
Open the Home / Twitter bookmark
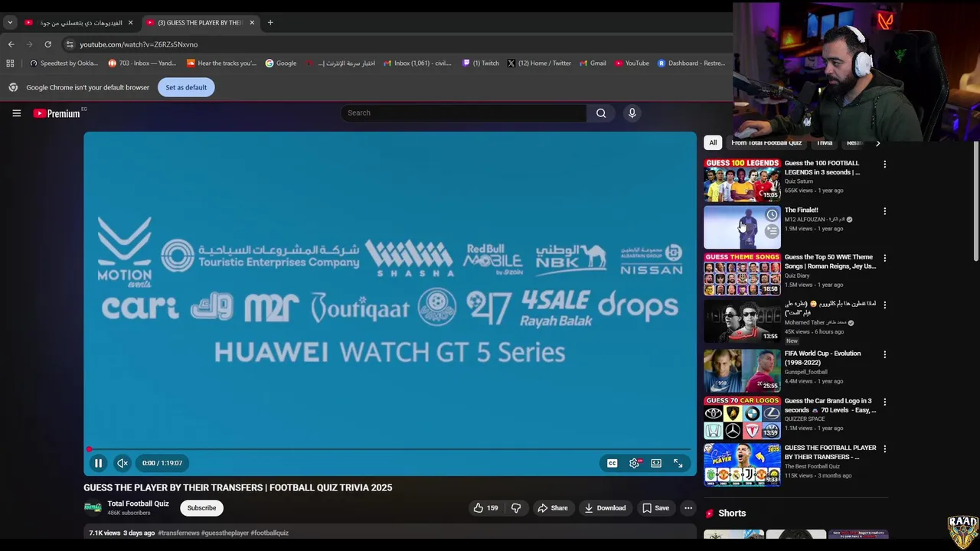(539, 64)
